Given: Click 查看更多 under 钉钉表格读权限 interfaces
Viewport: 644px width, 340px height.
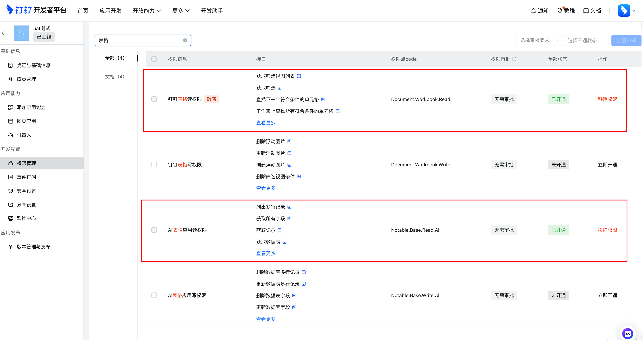Looking at the screenshot, I should (266, 123).
